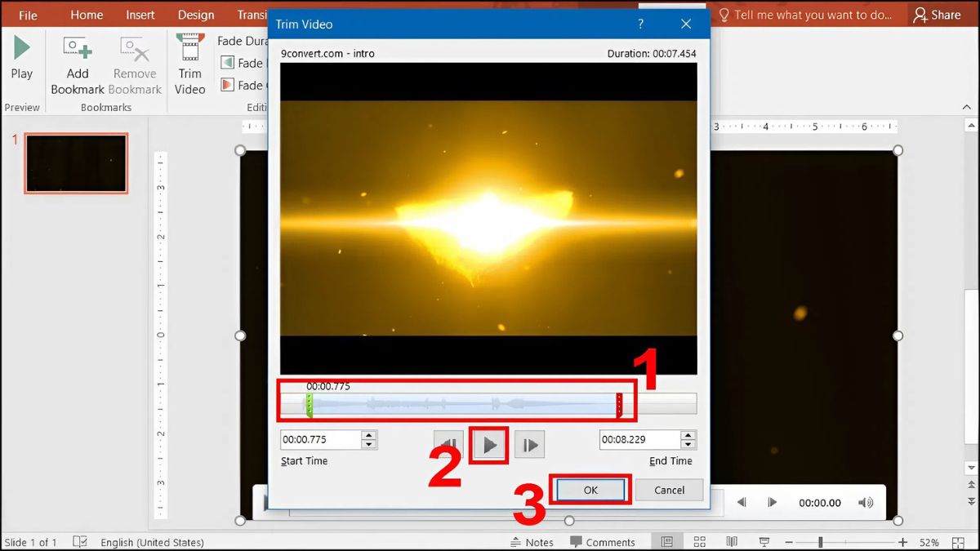Start Slide Show from status bar
Screen dimensions: 980x551
[x=764, y=542]
